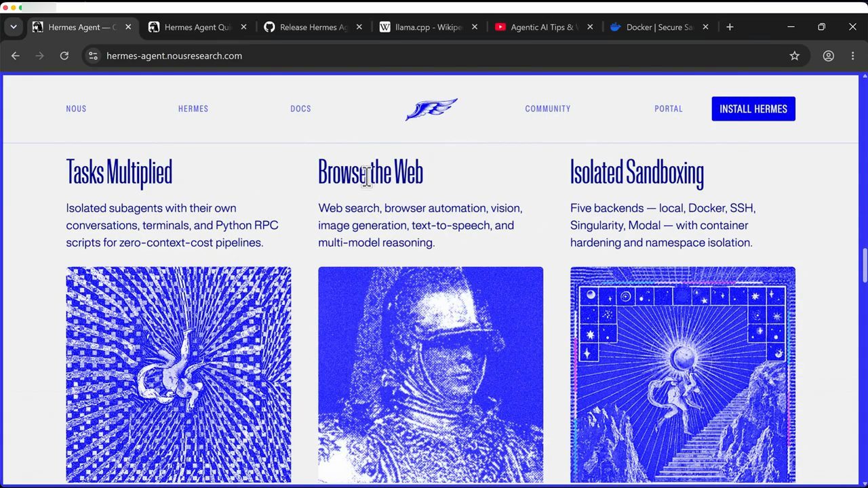Click the winged Hermes logo
Image resolution: width=868 pixels, height=488 pixels.
point(431,108)
